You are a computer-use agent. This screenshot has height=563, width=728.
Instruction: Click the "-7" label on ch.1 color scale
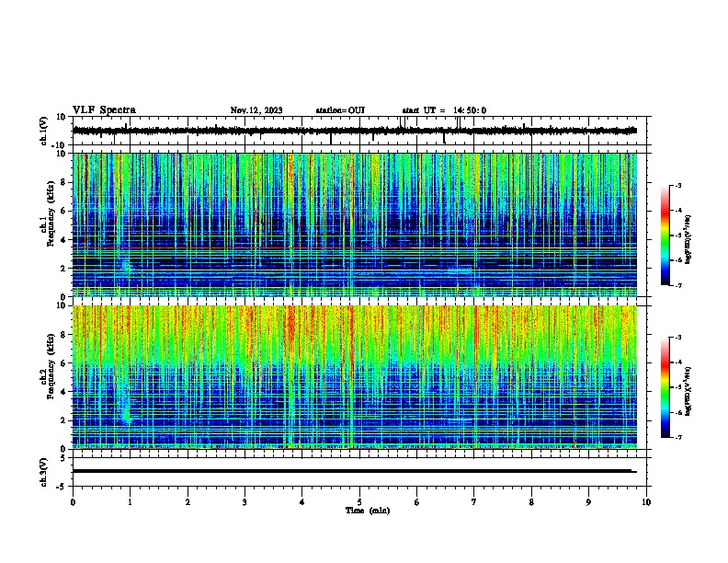pos(677,285)
